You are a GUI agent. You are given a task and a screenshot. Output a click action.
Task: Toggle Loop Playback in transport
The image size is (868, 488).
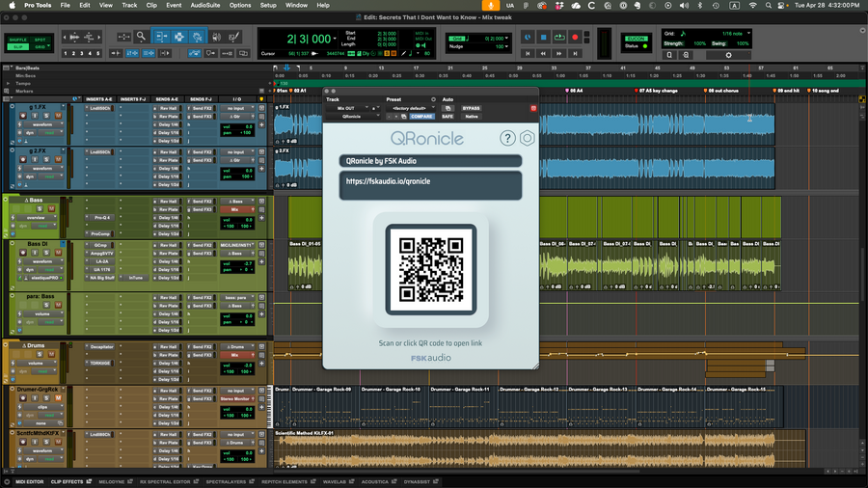click(559, 37)
